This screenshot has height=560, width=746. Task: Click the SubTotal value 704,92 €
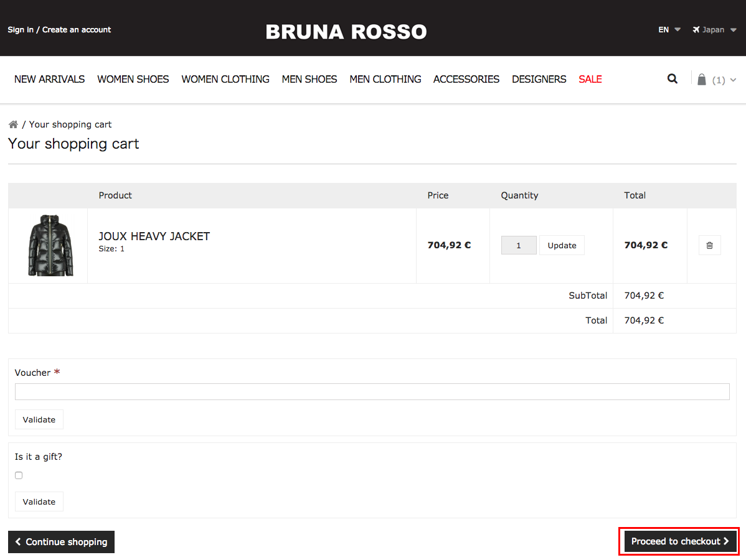(x=644, y=296)
